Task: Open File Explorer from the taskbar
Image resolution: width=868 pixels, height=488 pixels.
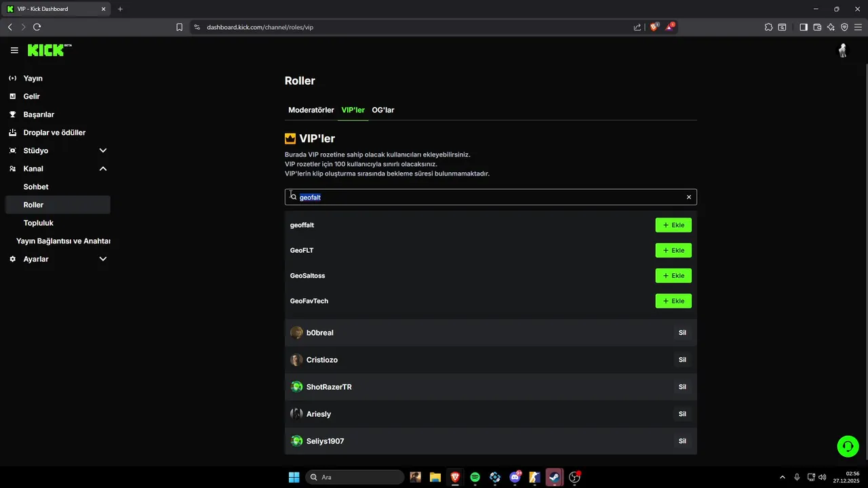Action: [435, 477]
